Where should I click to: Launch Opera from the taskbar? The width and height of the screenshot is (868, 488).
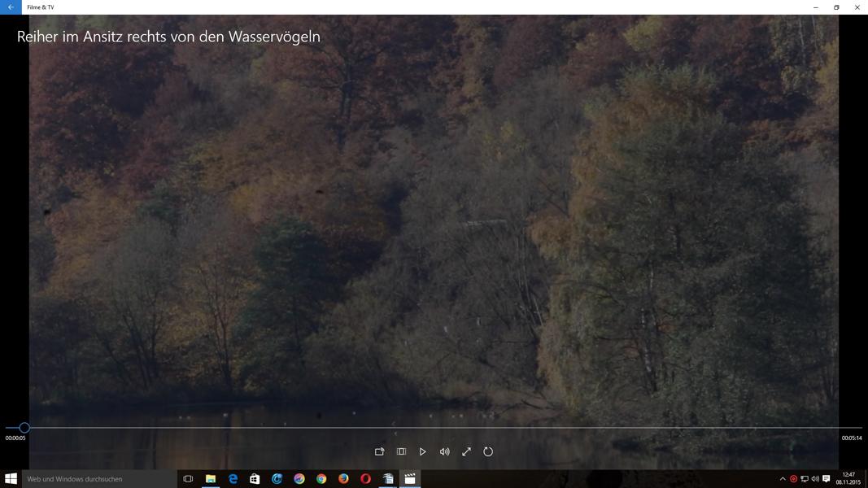(365, 478)
